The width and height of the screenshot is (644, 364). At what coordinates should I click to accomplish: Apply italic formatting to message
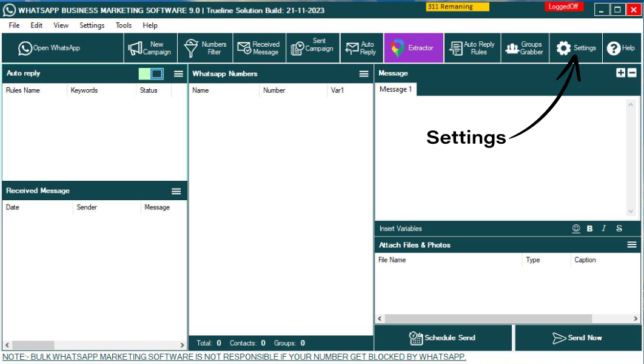[x=604, y=229]
